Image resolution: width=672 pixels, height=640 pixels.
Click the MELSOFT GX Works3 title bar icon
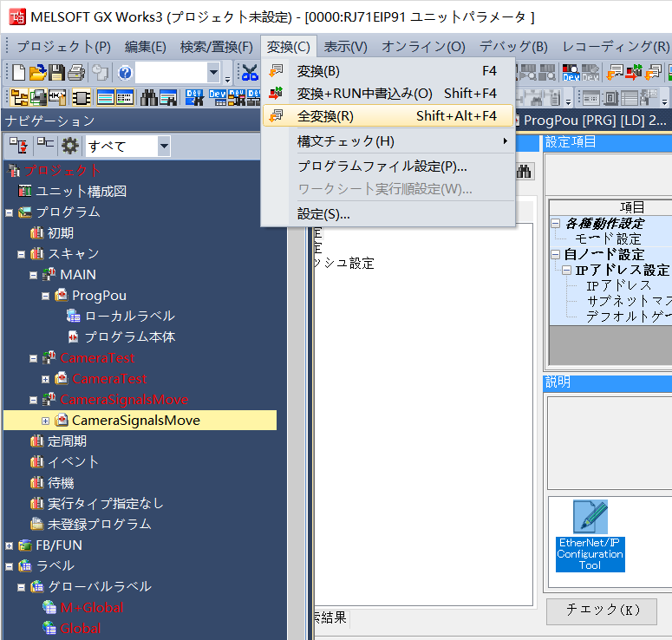17,17
